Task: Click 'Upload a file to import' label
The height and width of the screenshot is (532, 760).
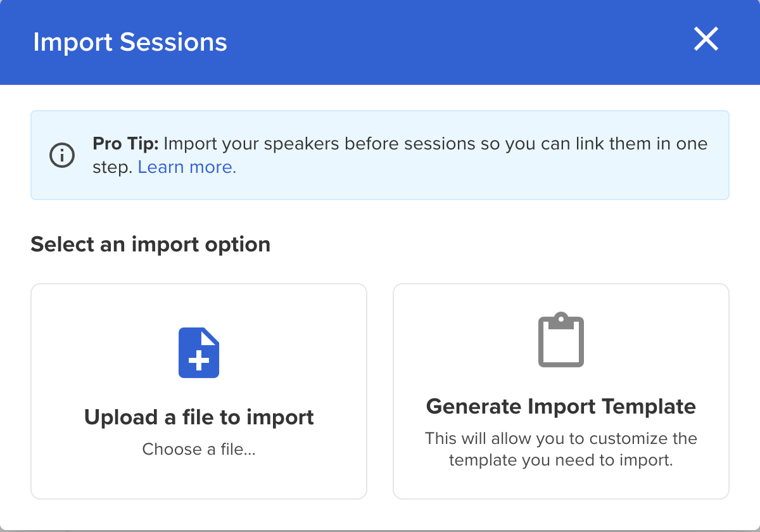Action: click(199, 417)
